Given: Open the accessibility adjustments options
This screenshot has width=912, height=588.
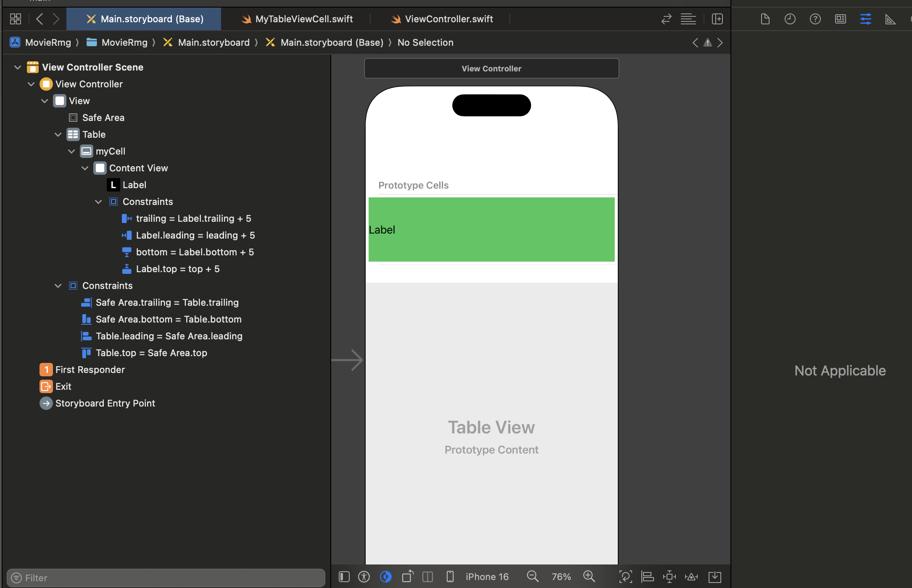Looking at the screenshot, I should tap(364, 577).
